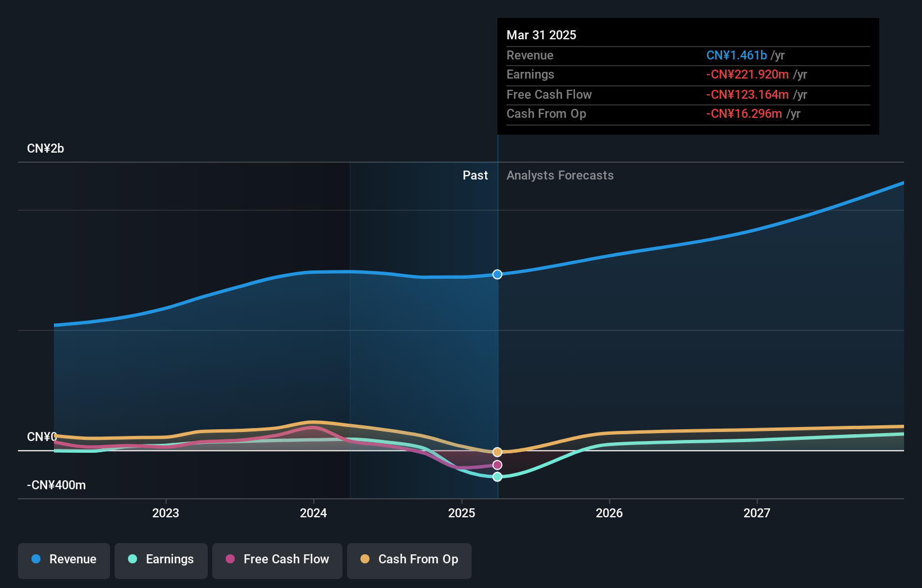Toggle the Revenue series legend button
This screenshot has height=588, width=922.
[x=64, y=561]
